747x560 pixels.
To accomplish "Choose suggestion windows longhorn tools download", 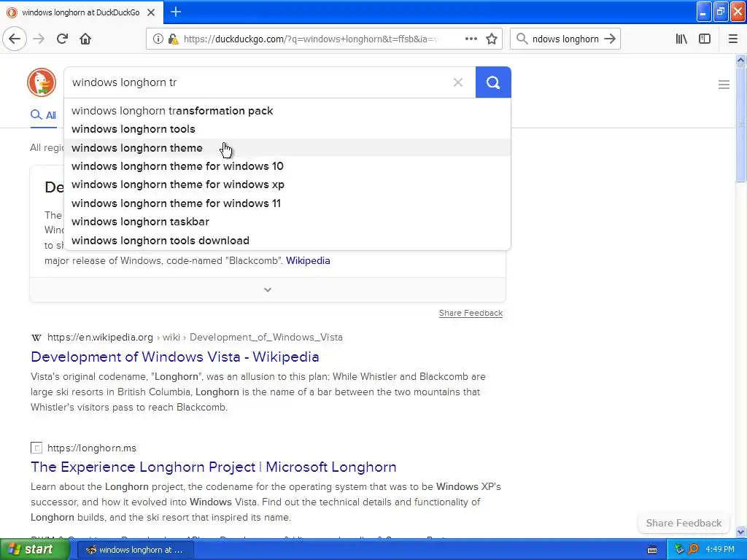I will (287, 241).
